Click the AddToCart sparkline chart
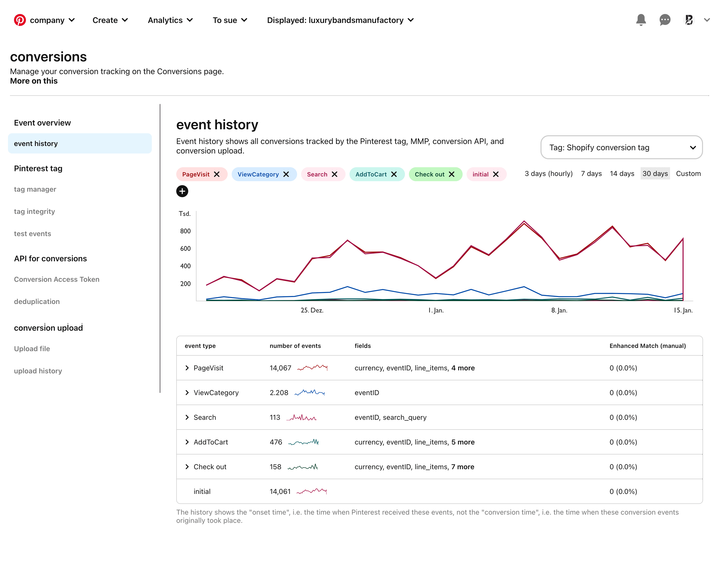 click(303, 442)
